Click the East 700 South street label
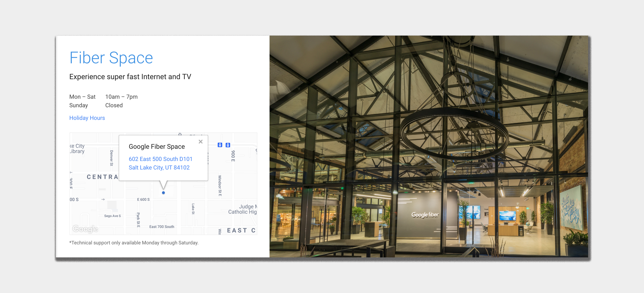The height and width of the screenshot is (293, 644). [162, 227]
